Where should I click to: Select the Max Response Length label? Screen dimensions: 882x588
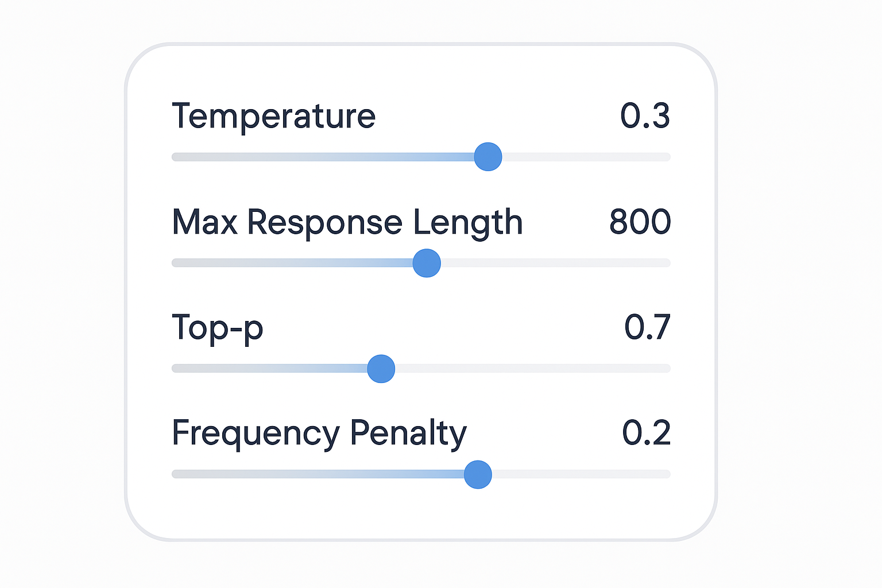(347, 222)
